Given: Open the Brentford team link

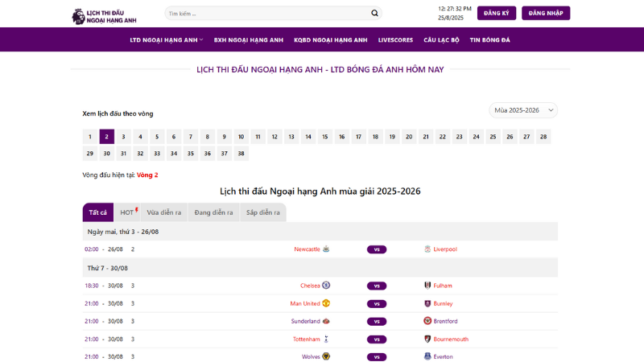Looking at the screenshot, I should (446, 321).
